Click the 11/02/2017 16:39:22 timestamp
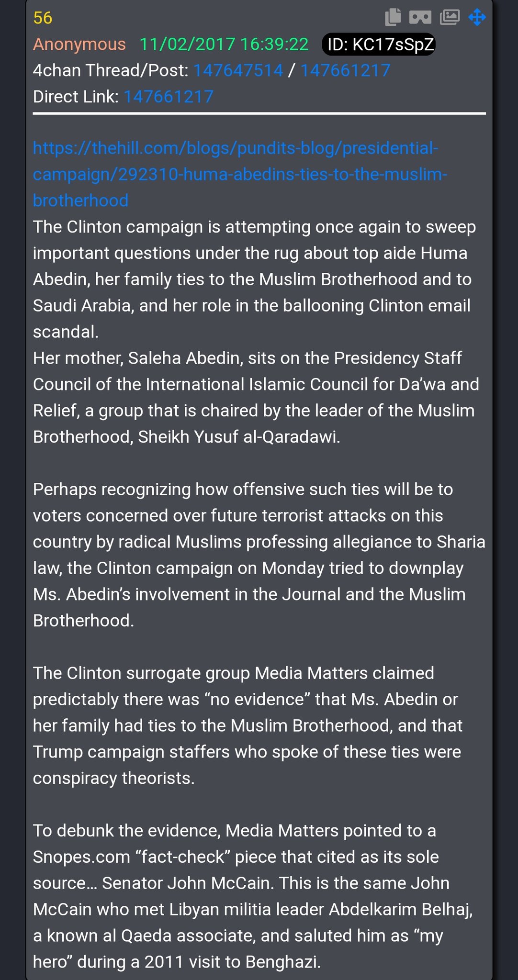This screenshot has width=518, height=980. tap(224, 45)
